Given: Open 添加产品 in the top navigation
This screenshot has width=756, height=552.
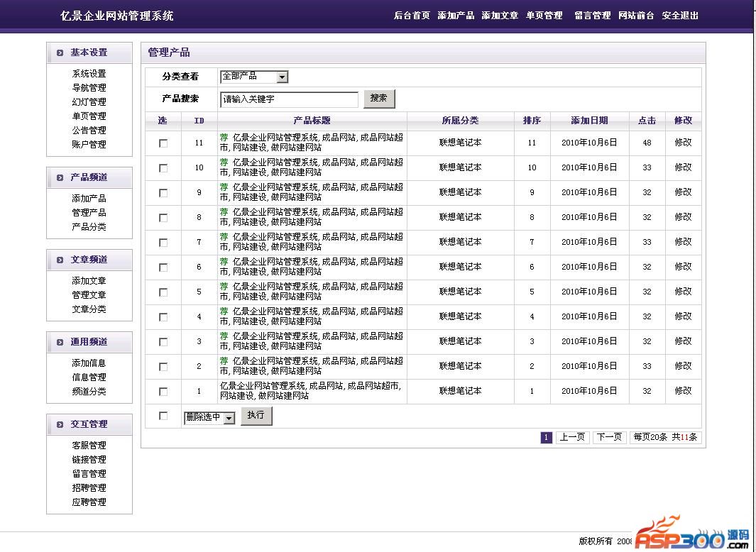Looking at the screenshot, I should [456, 16].
